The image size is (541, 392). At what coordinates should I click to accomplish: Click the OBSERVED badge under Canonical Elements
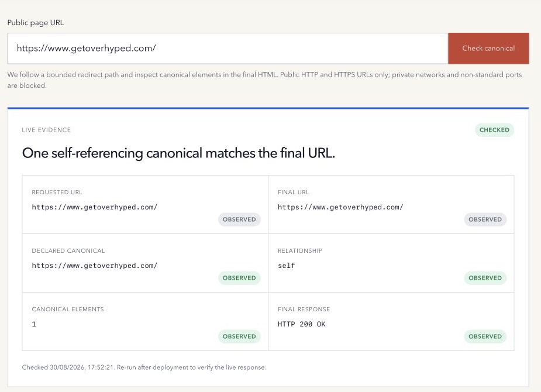pyautogui.click(x=239, y=336)
